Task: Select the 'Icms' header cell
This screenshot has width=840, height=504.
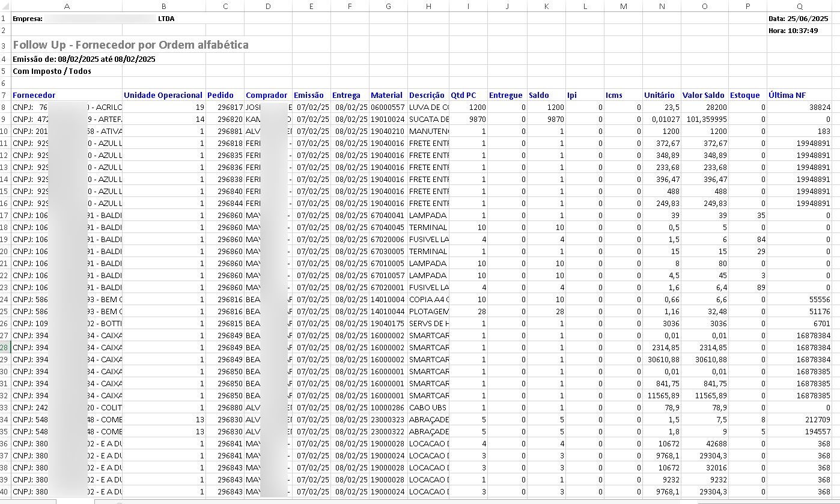Action: tap(623, 95)
